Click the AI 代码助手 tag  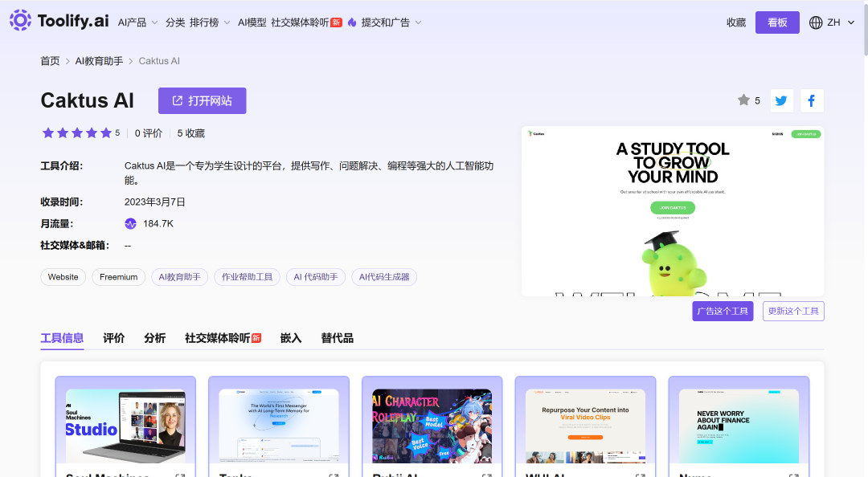(x=316, y=277)
